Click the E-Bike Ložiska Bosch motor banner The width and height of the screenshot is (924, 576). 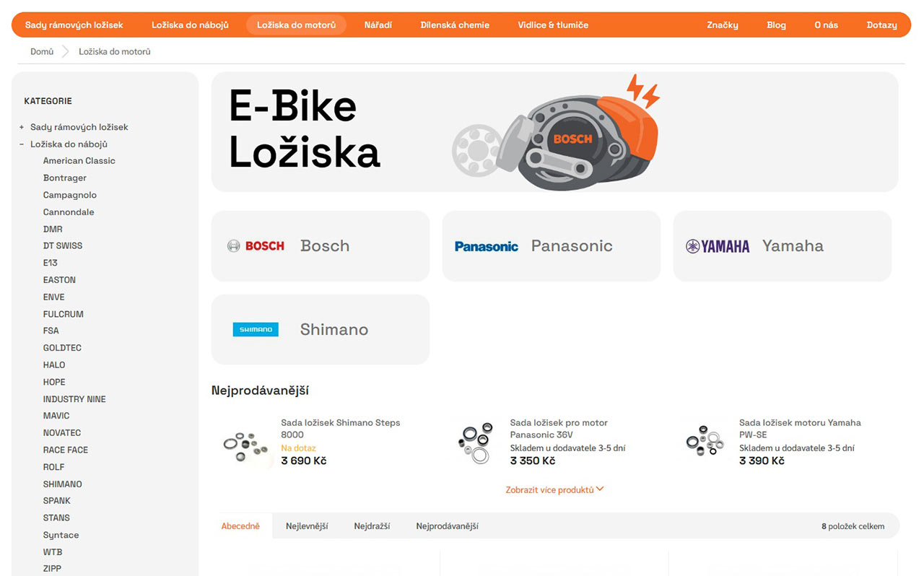pyautogui.click(x=554, y=132)
